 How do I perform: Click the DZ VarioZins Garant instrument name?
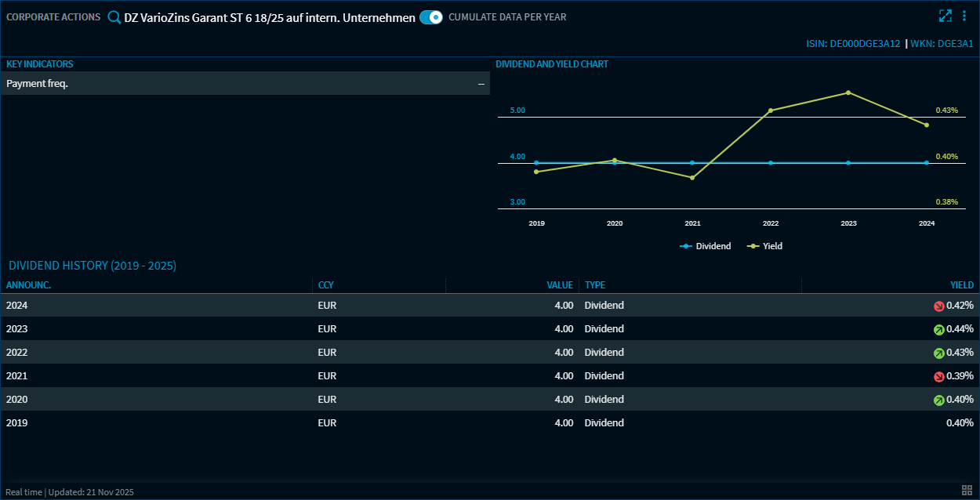pos(270,17)
